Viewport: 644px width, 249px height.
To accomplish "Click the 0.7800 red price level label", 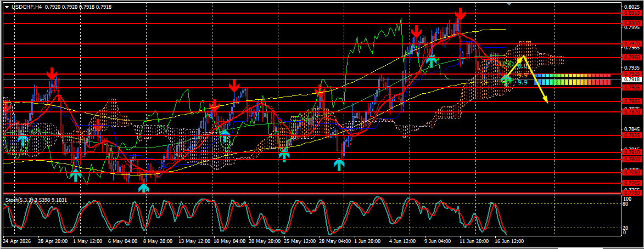I will click(x=632, y=159).
